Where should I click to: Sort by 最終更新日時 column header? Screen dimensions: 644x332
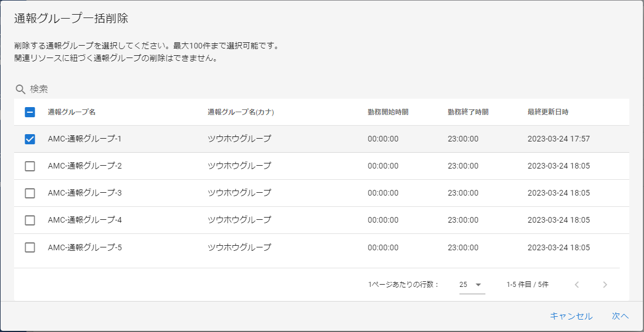[548, 112]
